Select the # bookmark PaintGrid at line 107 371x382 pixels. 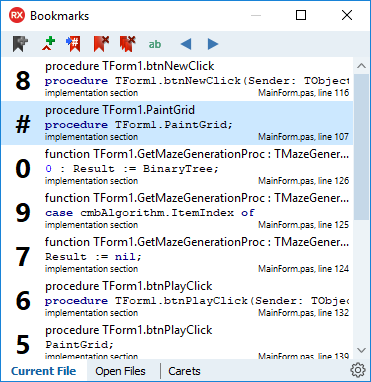pyautogui.click(x=177, y=123)
